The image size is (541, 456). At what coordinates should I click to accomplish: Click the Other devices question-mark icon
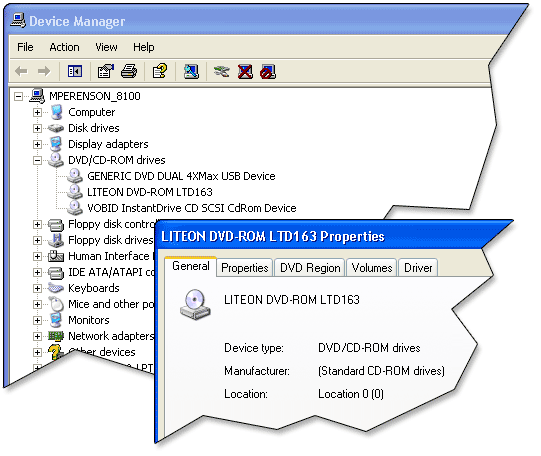(x=56, y=352)
